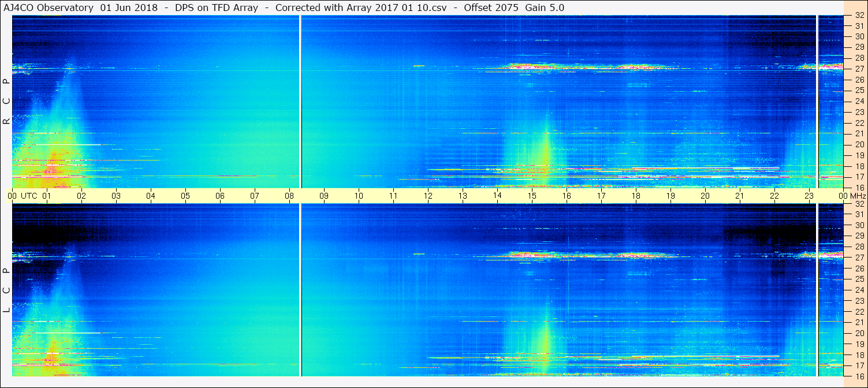Select the 11 hour tick on the time axis
This screenshot has height=388, width=868.
(393, 196)
